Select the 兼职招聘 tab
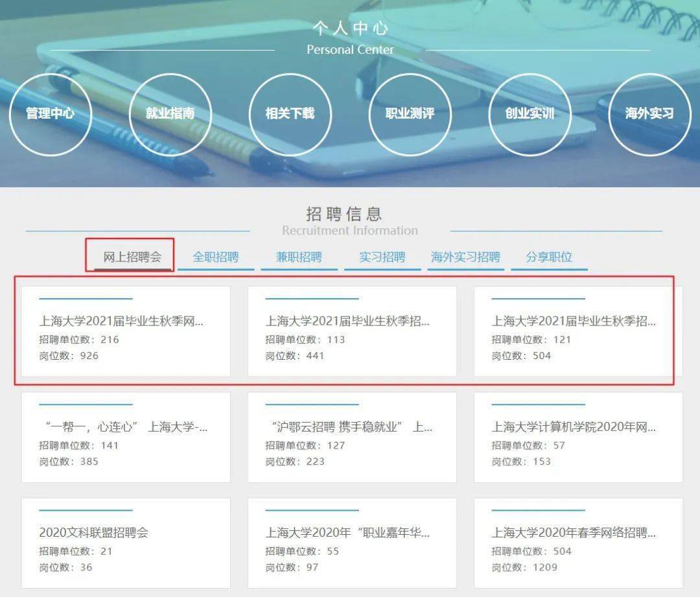 (299, 257)
